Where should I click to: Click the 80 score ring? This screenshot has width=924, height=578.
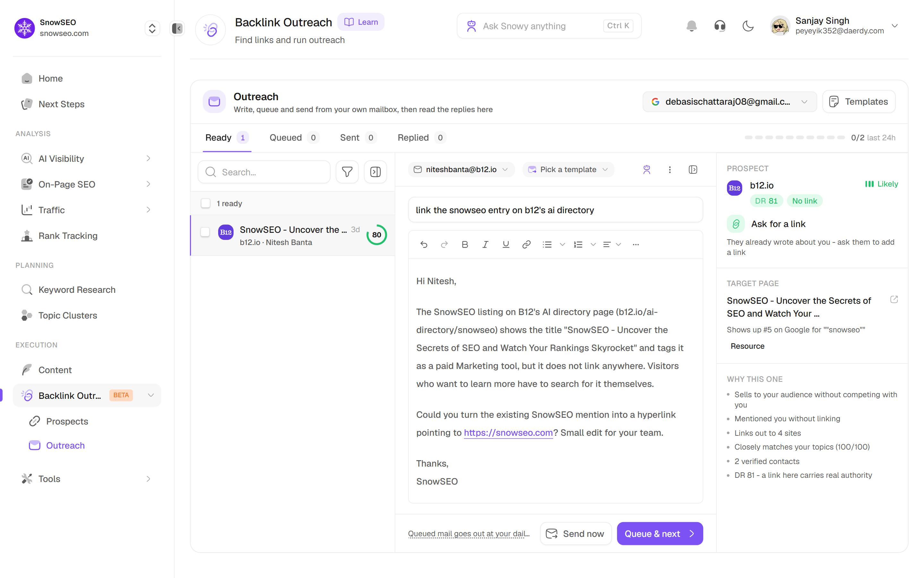click(x=376, y=235)
